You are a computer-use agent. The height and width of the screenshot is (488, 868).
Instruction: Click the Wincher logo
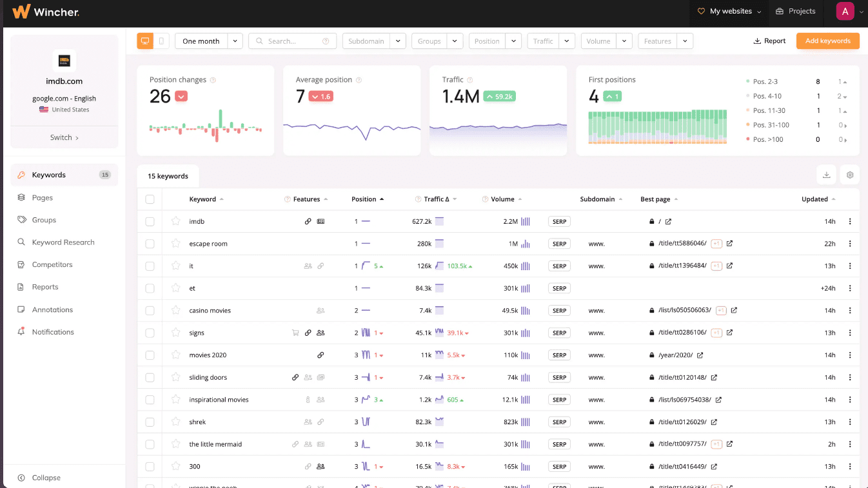46,11
